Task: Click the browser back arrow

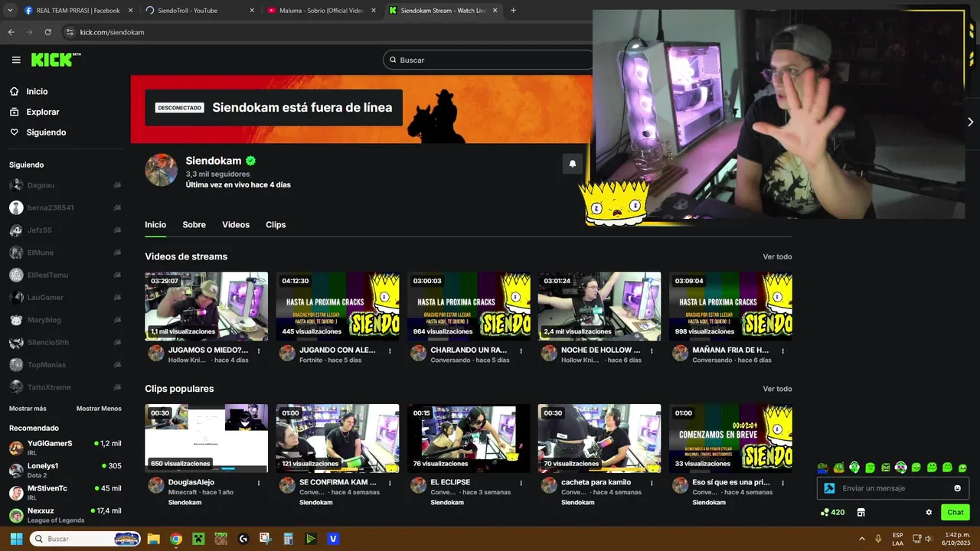Action: pyautogui.click(x=11, y=32)
